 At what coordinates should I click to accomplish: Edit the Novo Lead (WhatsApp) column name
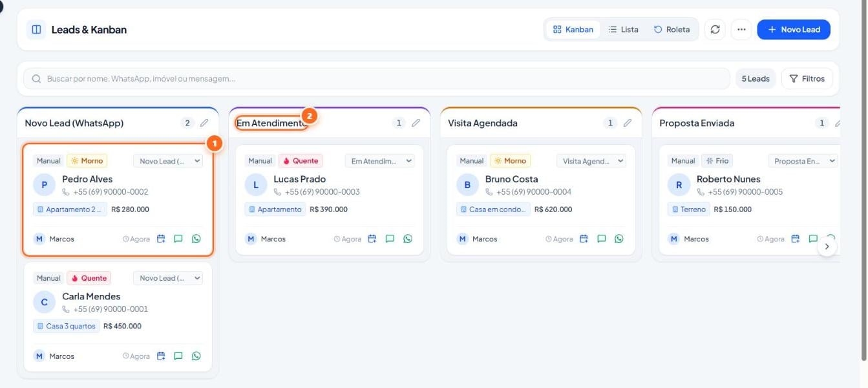click(x=204, y=123)
